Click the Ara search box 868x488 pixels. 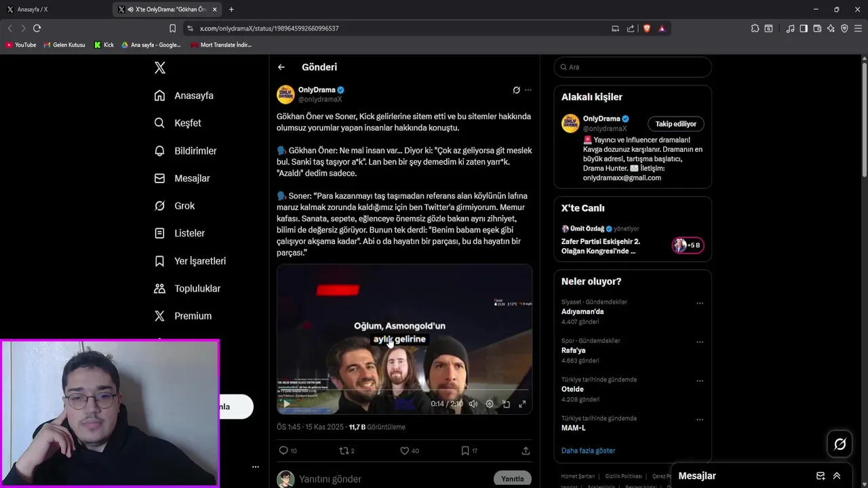[633, 67]
